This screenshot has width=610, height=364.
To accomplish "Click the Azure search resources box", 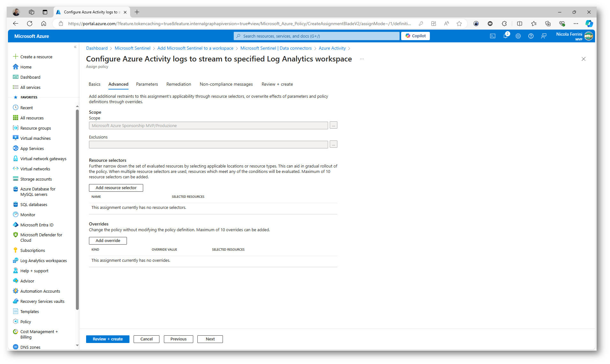I will coord(317,36).
